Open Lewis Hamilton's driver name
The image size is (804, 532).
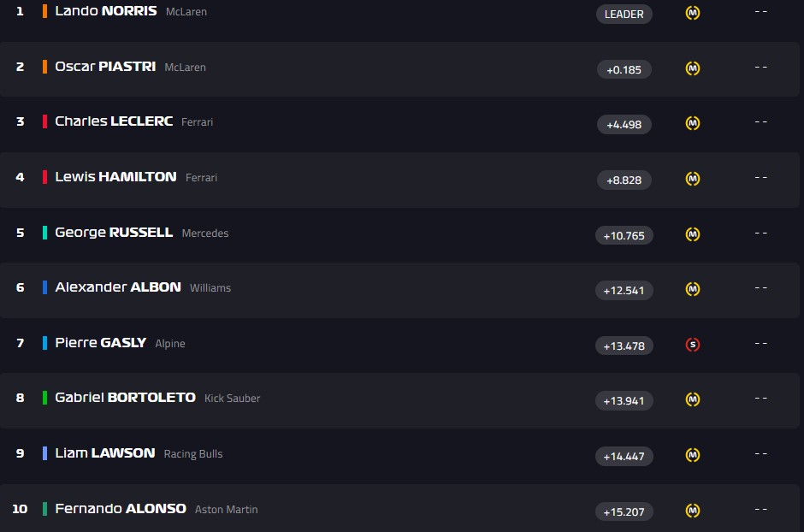[115, 177]
